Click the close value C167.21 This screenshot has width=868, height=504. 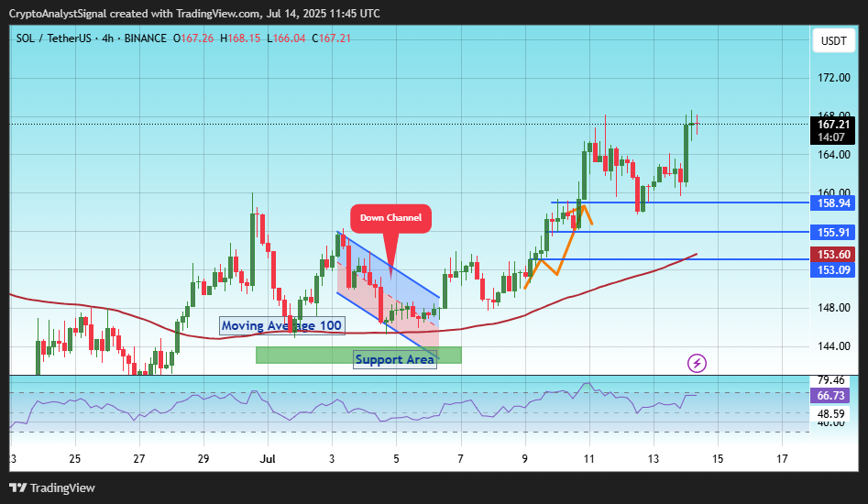(331, 38)
